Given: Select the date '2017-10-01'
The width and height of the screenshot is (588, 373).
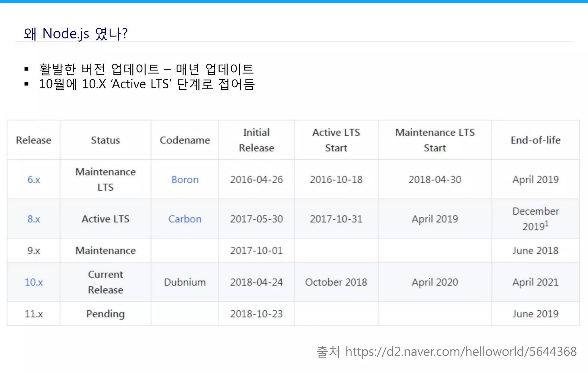Looking at the screenshot, I should (256, 250).
